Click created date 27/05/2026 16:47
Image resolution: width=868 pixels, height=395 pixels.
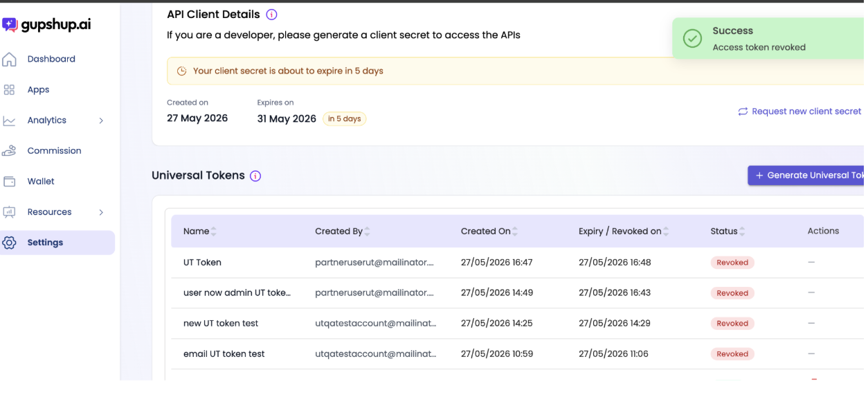click(497, 262)
